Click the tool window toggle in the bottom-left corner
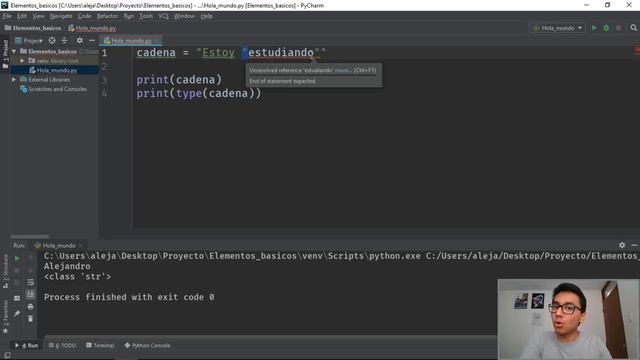The height and width of the screenshot is (360, 640). [x=7, y=355]
